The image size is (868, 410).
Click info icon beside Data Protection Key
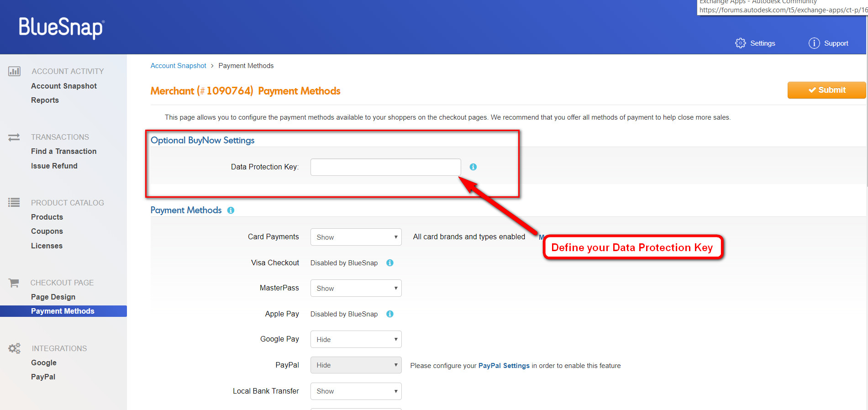point(473,167)
